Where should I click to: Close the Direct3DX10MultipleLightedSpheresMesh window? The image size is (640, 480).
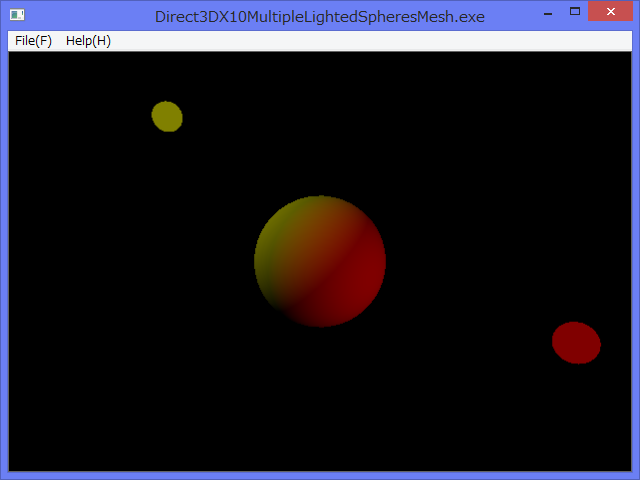pos(610,11)
